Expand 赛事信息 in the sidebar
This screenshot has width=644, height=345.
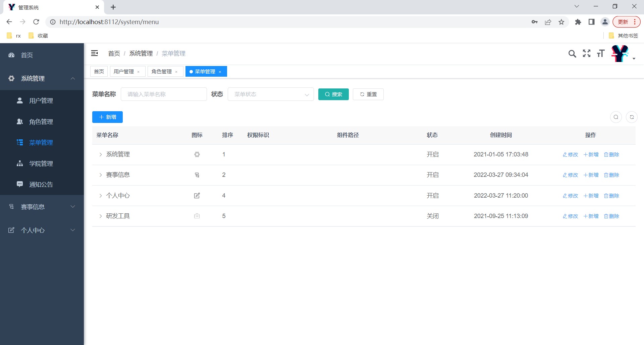(x=42, y=207)
